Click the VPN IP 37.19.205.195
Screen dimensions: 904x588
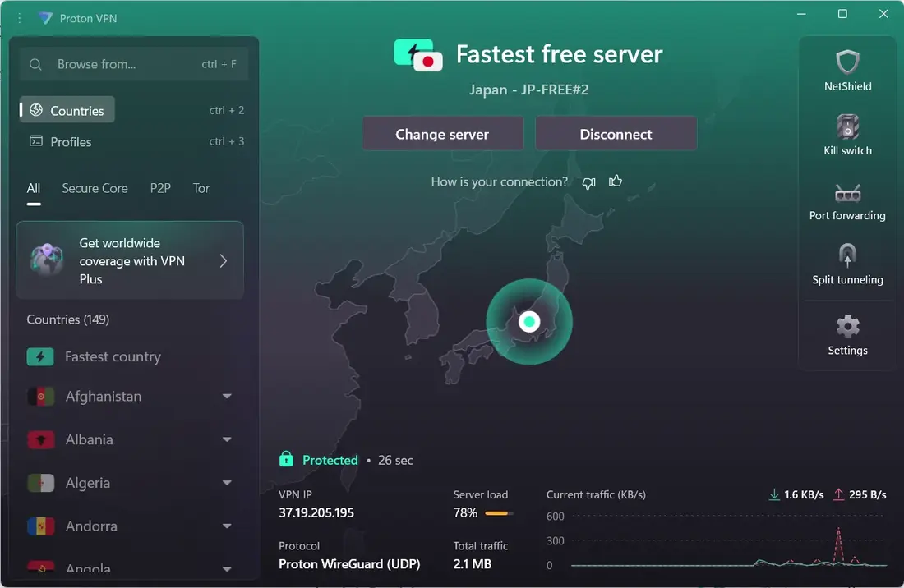pos(316,512)
